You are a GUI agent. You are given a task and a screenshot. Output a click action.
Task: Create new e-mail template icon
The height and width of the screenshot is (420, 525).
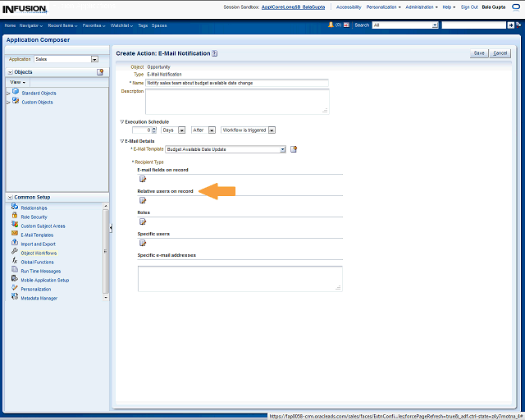pyautogui.click(x=294, y=149)
